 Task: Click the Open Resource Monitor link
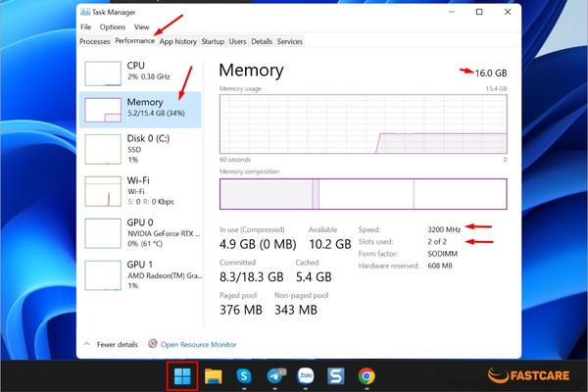[x=198, y=344]
